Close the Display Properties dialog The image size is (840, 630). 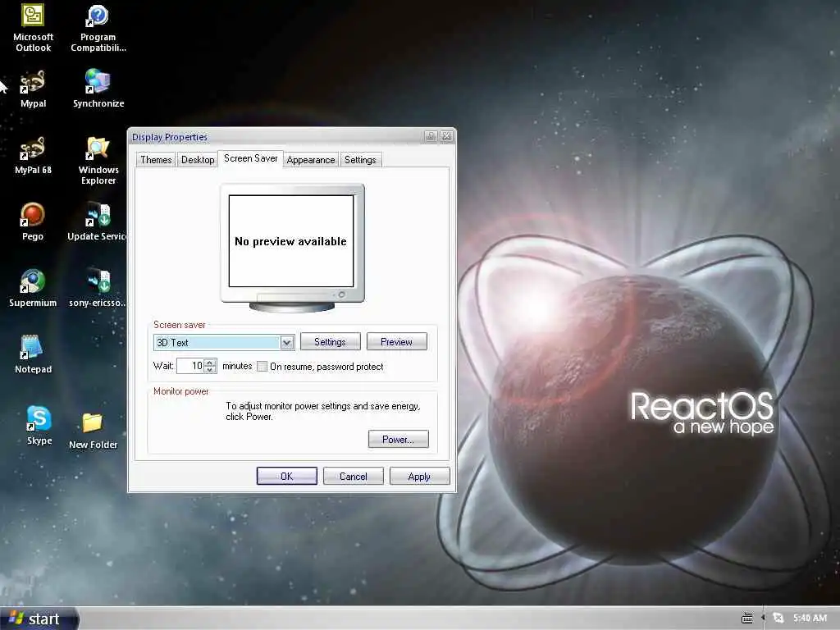pyautogui.click(x=446, y=136)
